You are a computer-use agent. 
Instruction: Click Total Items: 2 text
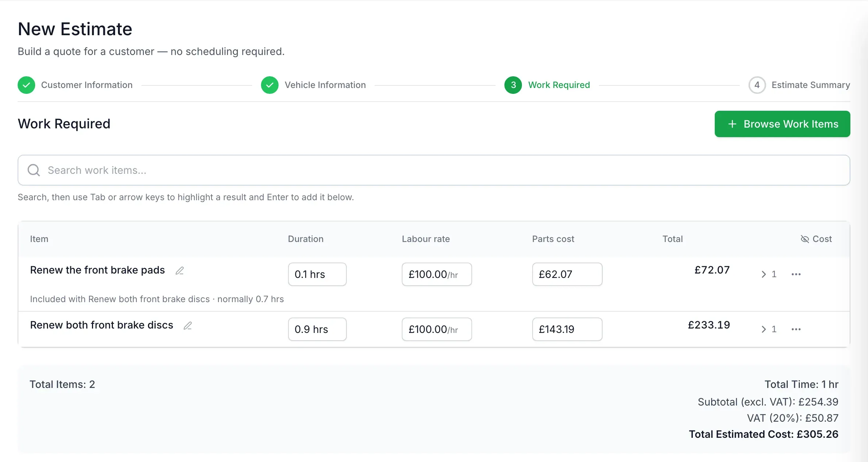(x=62, y=384)
